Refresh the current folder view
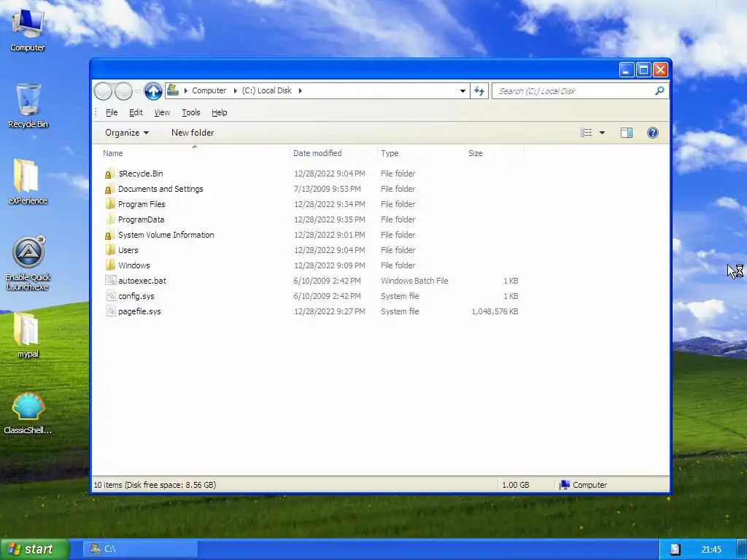 pyautogui.click(x=479, y=90)
